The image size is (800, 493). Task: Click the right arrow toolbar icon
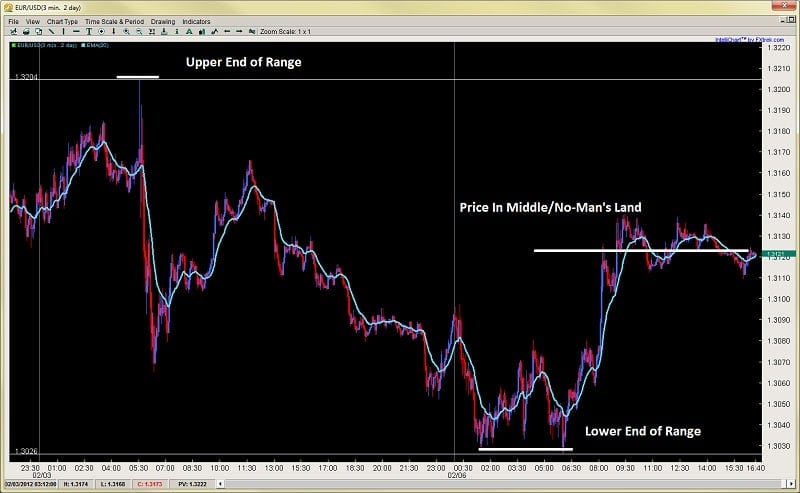pyautogui.click(x=239, y=32)
